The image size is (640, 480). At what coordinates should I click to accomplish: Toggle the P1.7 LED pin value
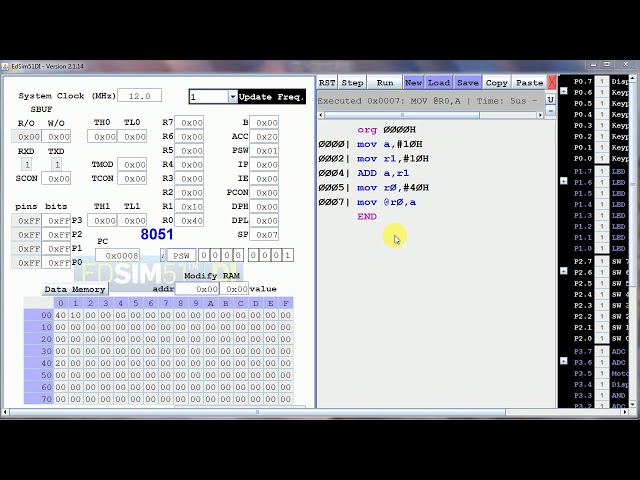pos(602,171)
